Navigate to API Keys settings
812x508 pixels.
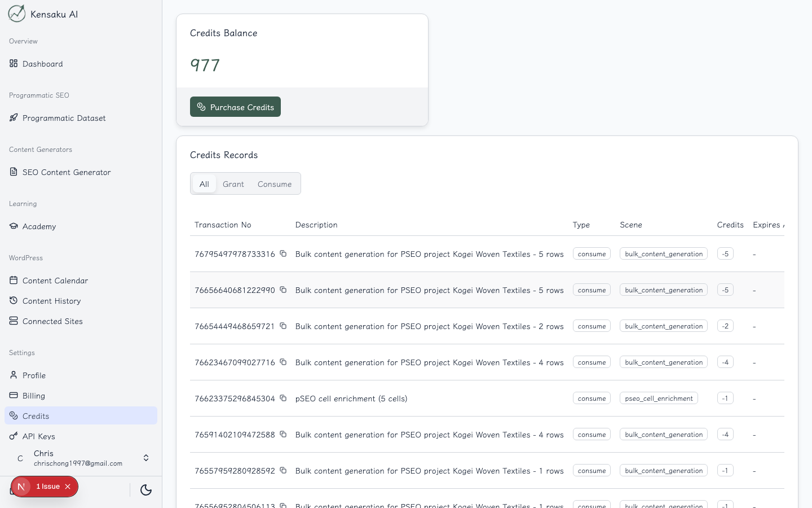coord(38,436)
